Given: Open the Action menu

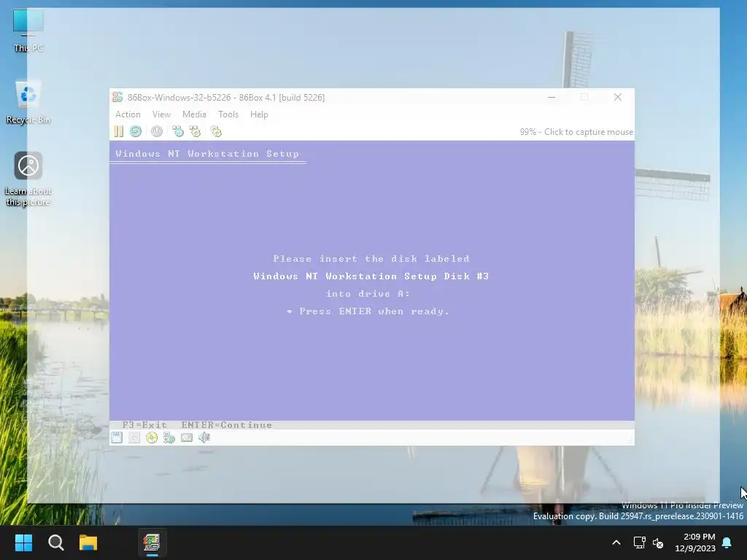Looking at the screenshot, I should [x=128, y=114].
